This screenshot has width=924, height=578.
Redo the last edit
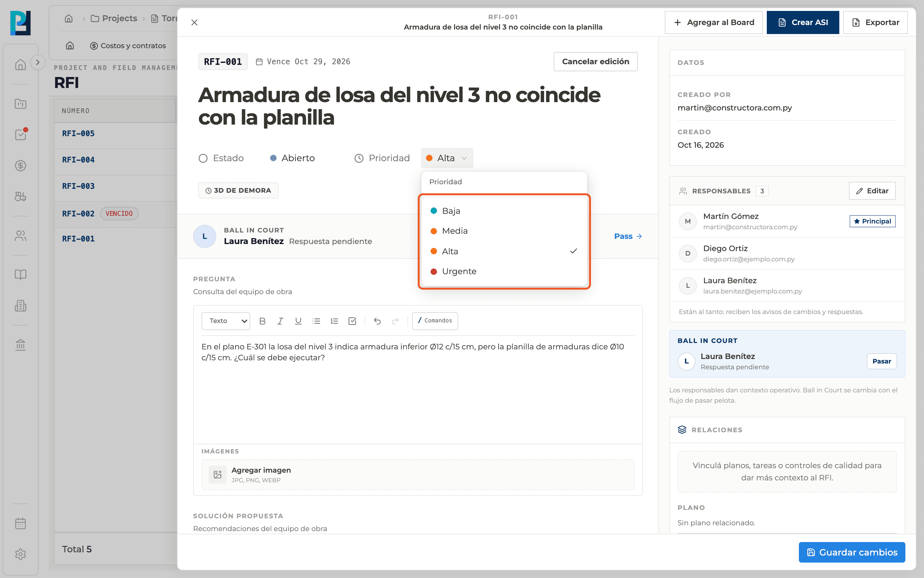(395, 321)
